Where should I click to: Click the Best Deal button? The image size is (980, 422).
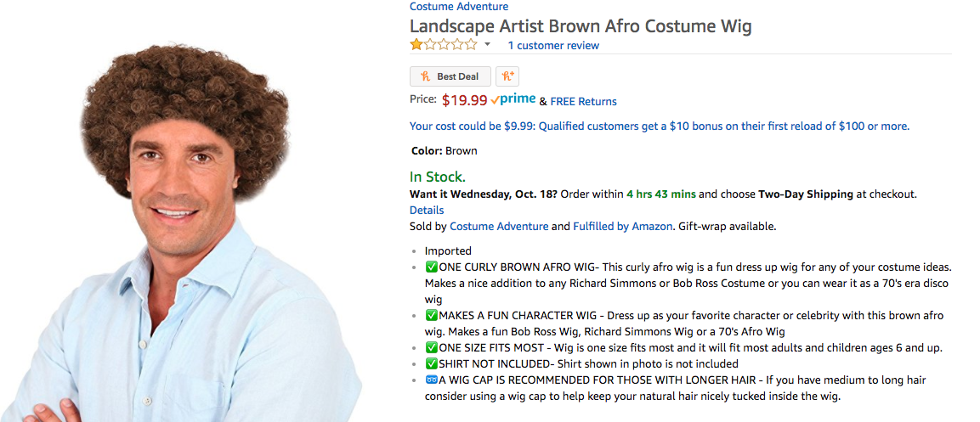tap(450, 76)
